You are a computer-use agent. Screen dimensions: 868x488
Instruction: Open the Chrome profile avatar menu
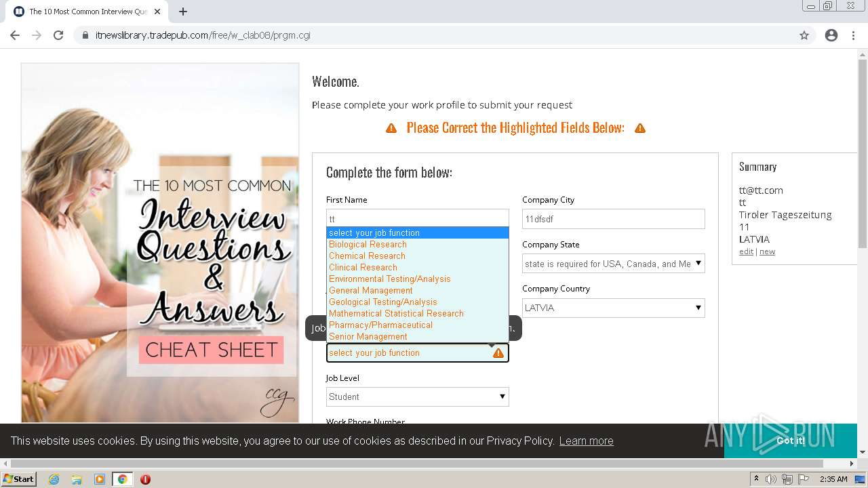[831, 35]
